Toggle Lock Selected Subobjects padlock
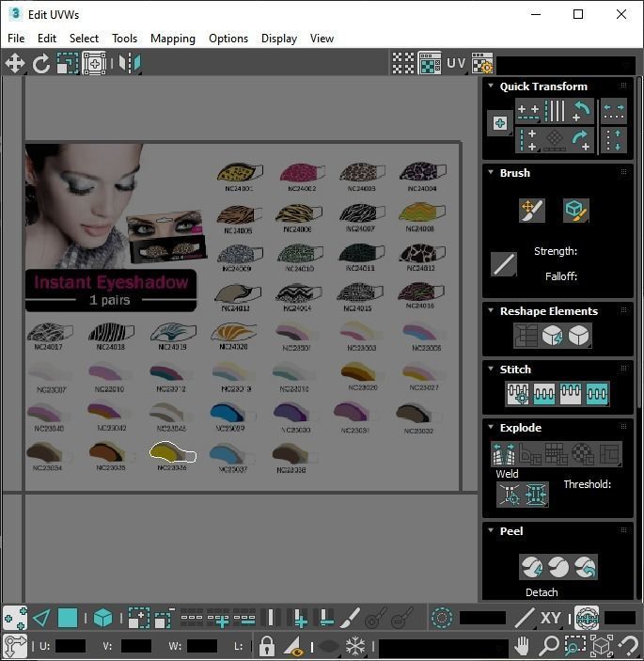Viewport: 644px width, 661px height. coord(266,645)
